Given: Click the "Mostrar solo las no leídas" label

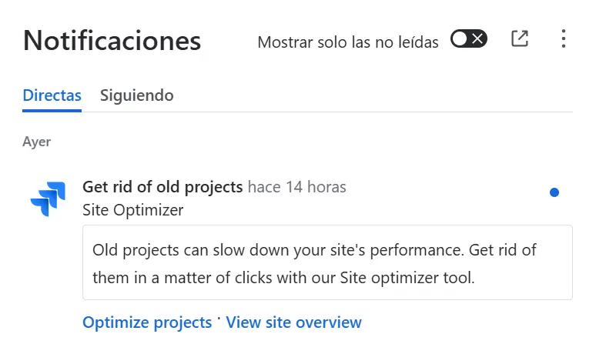Looking at the screenshot, I should [347, 42].
